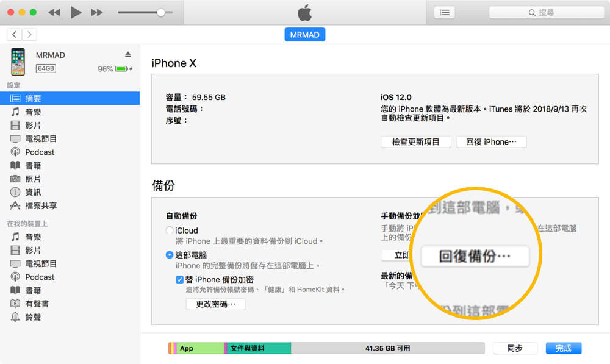This screenshot has height=364, width=610.
Task: Select 摘要 in the settings sidebar
Action: 70,98
